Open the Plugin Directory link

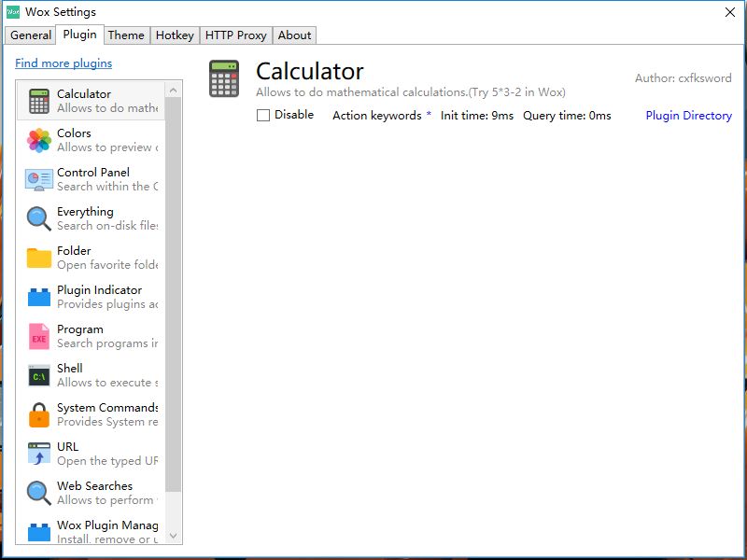[x=688, y=115]
